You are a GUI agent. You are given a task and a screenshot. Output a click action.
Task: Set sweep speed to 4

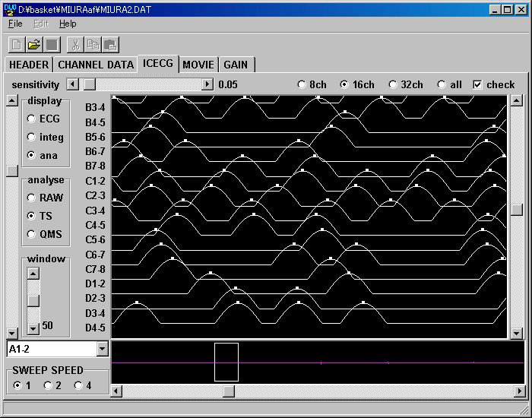click(x=78, y=385)
